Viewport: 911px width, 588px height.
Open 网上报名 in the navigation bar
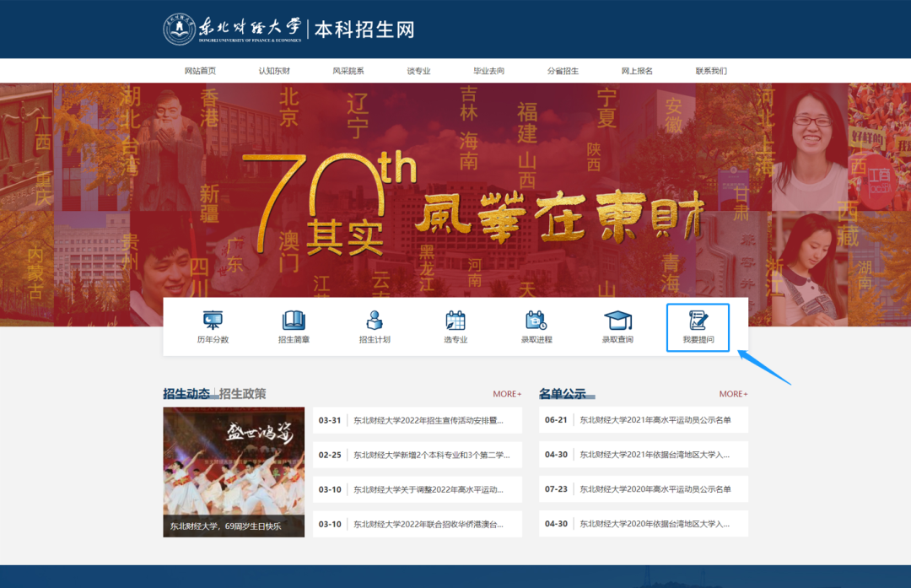[x=637, y=71]
